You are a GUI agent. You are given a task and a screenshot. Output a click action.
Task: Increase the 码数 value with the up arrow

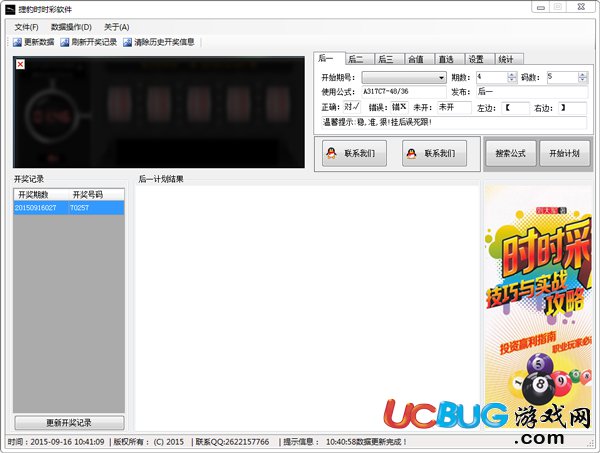click(x=582, y=75)
